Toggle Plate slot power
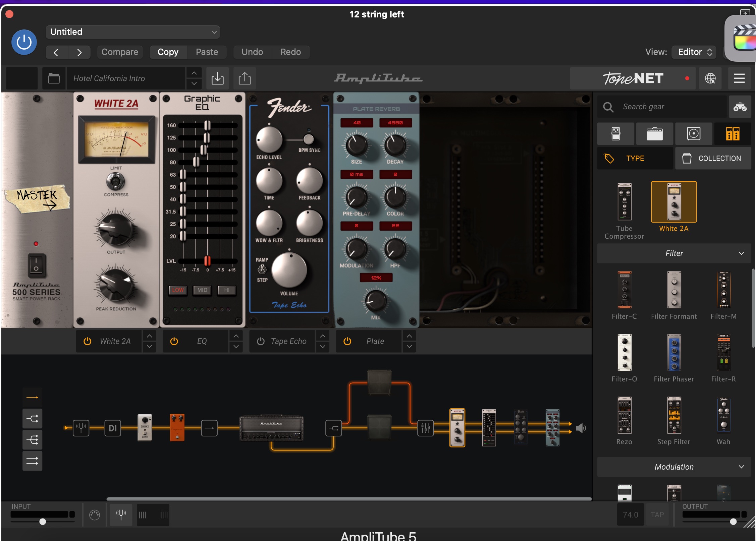Image resolution: width=756 pixels, height=541 pixels. (347, 341)
